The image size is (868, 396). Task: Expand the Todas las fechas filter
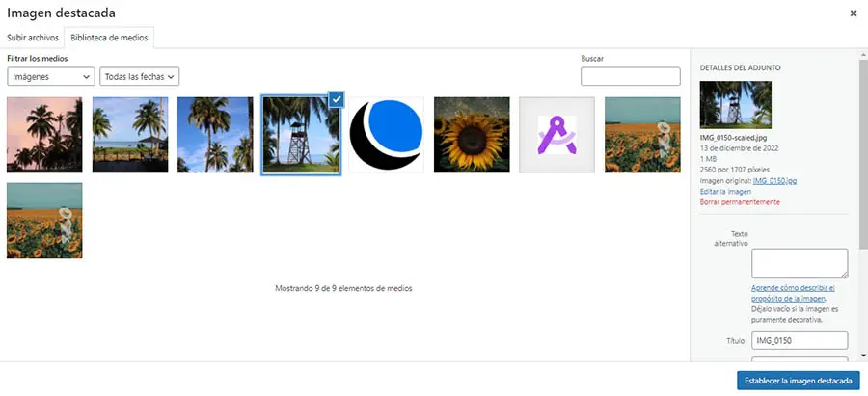pyautogui.click(x=140, y=76)
